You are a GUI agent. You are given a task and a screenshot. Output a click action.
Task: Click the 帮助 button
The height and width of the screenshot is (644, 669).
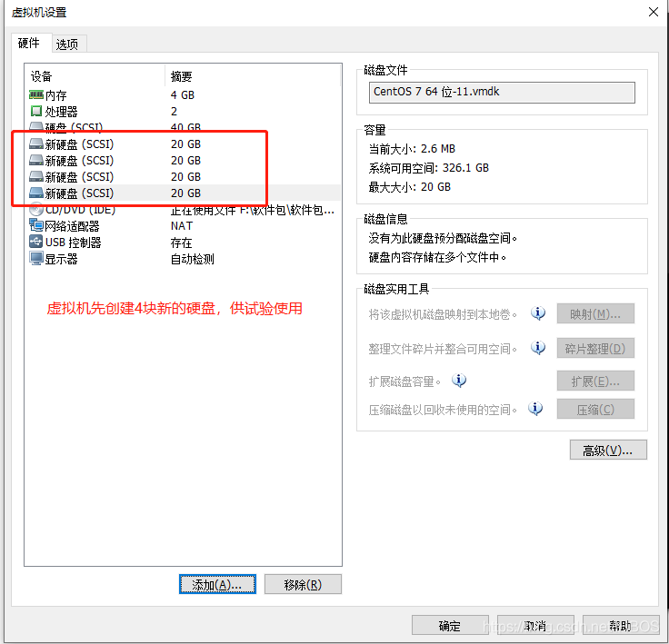tap(621, 625)
